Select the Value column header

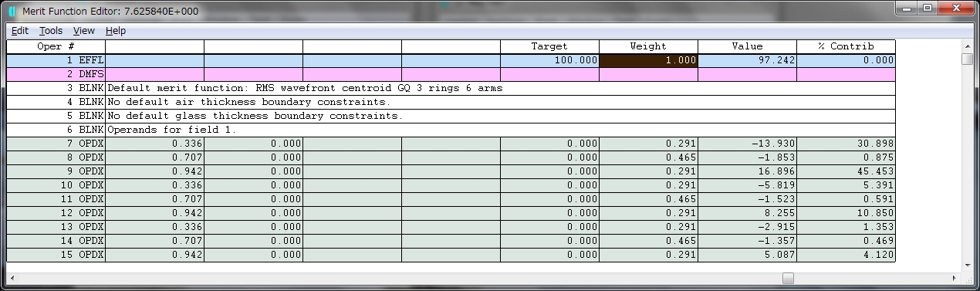(x=747, y=46)
